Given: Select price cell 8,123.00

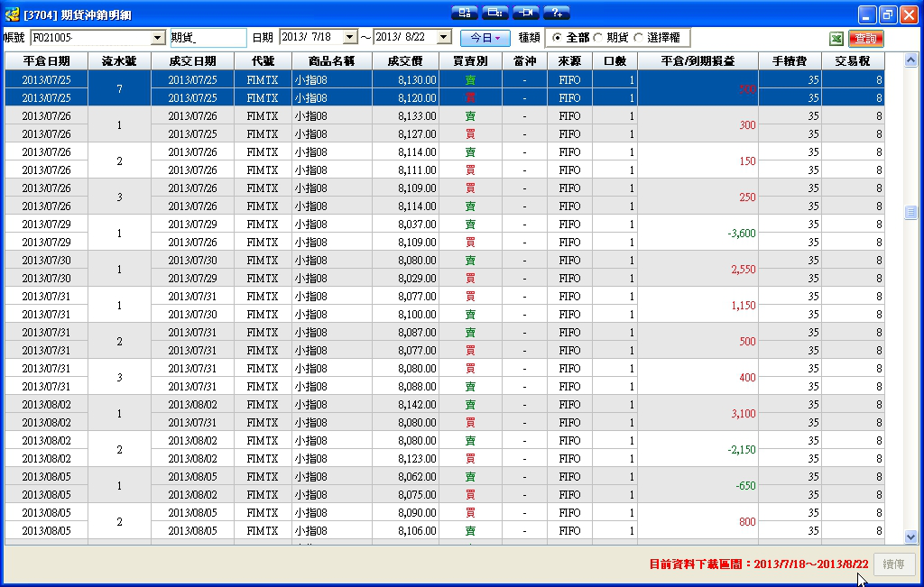Looking at the screenshot, I should (x=405, y=459).
